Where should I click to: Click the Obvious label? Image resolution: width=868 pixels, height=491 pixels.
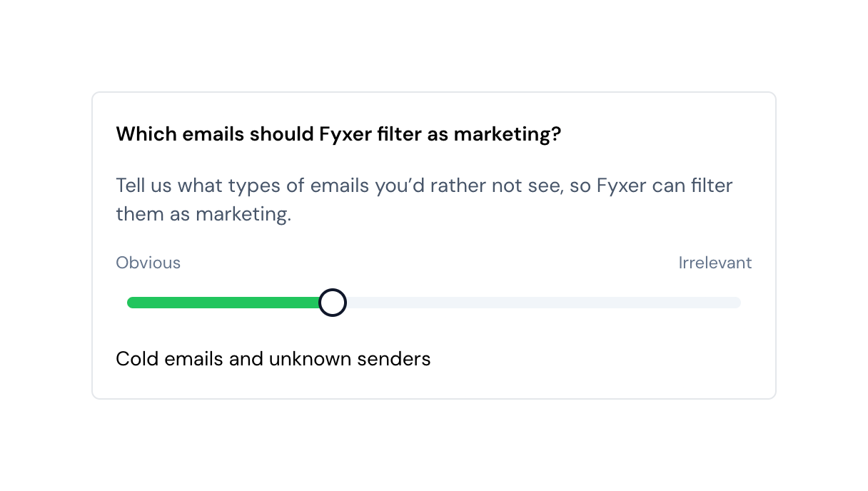148,263
